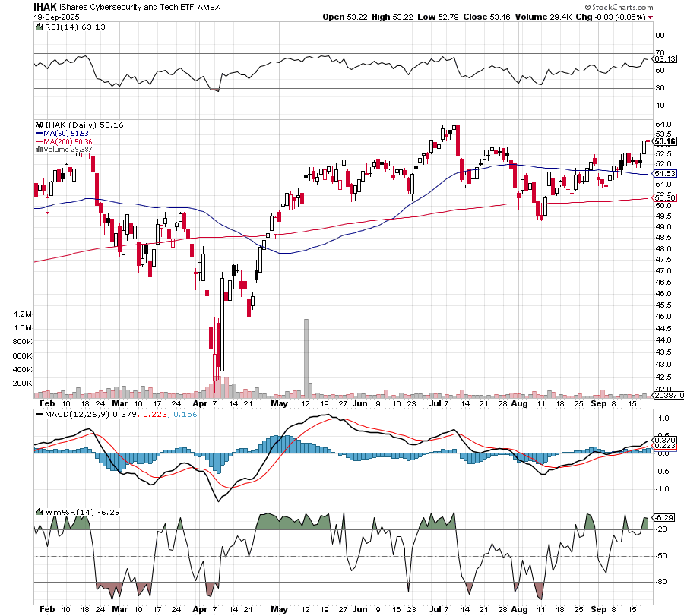The height and width of the screenshot is (616, 684).
Task: Click the 'Mar' label on bottom date axis
Action: click(x=119, y=609)
